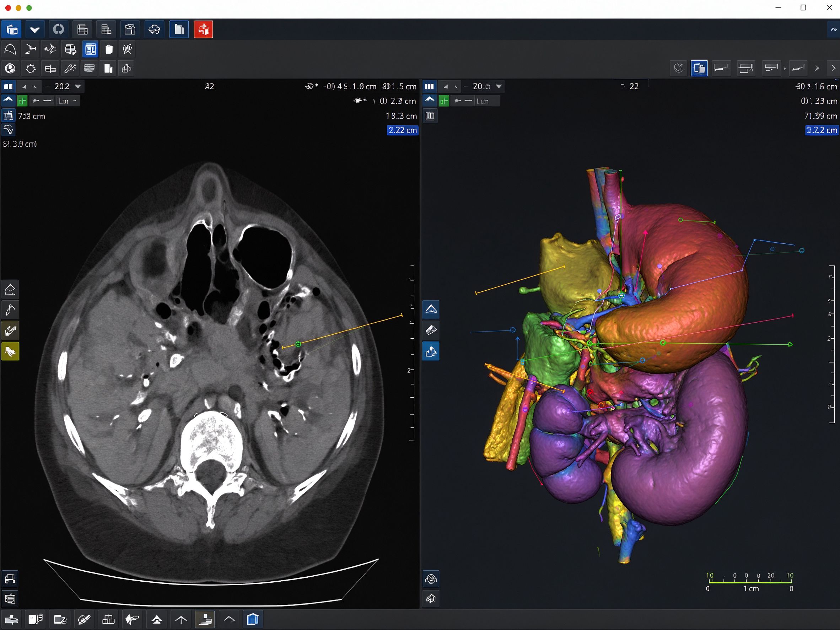Click the blue box icon at the end of the bottom toolbar
The width and height of the screenshot is (840, 630).
[253, 620]
